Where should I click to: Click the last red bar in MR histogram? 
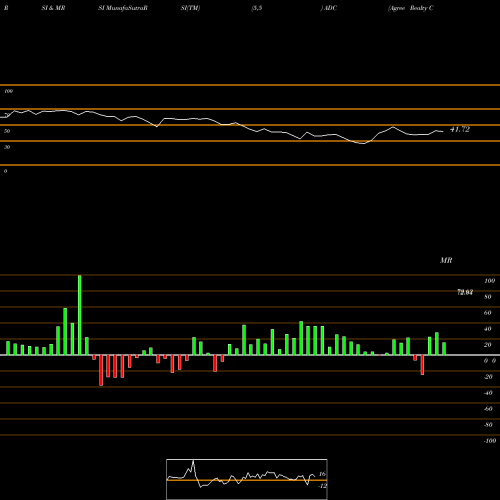pyautogui.click(x=422, y=365)
